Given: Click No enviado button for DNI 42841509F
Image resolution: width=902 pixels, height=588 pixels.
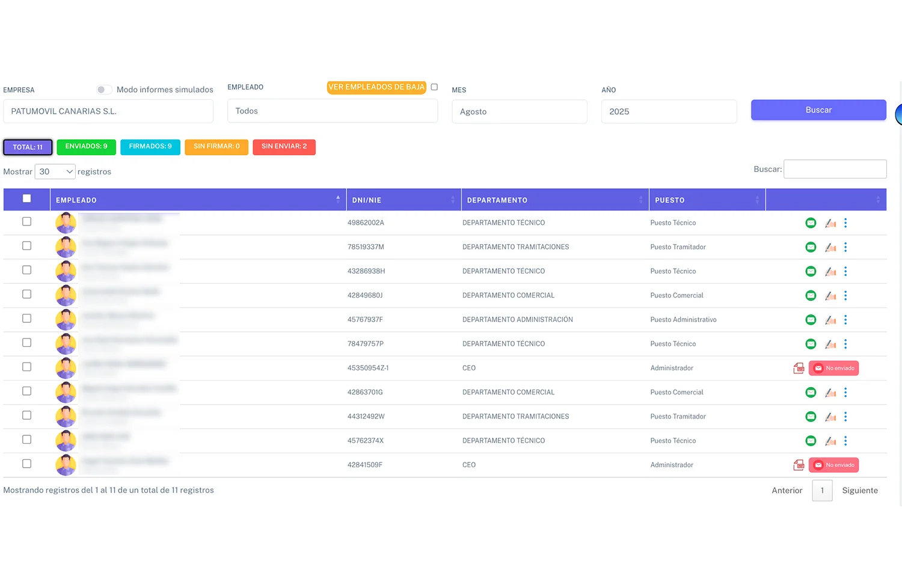Looking at the screenshot, I should point(833,465).
